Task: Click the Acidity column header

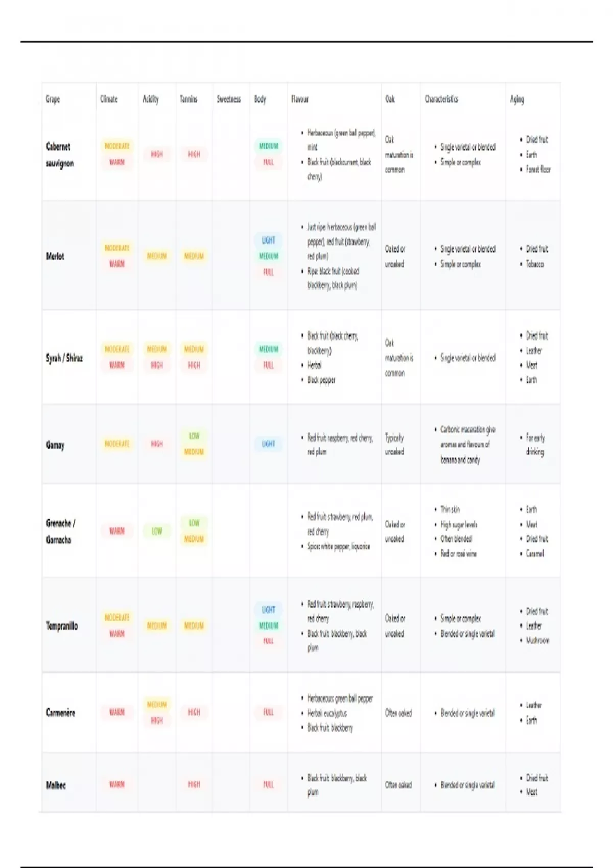Action: pos(150,99)
